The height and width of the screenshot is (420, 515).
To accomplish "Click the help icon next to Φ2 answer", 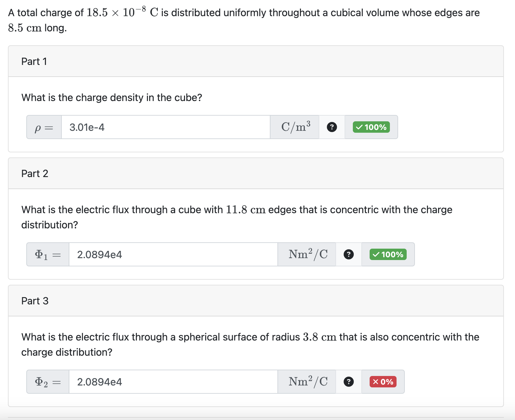I will 348,382.
